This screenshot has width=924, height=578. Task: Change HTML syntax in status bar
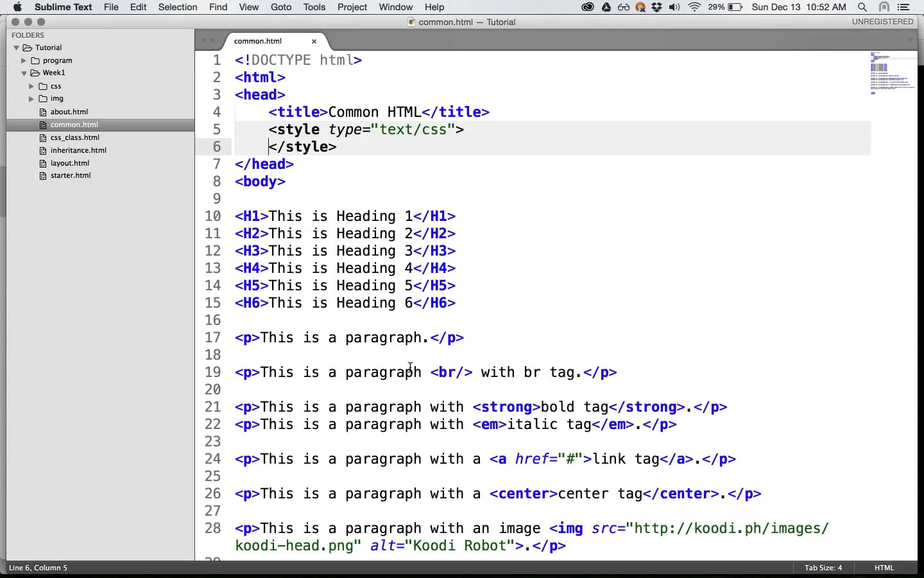(884, 568)
